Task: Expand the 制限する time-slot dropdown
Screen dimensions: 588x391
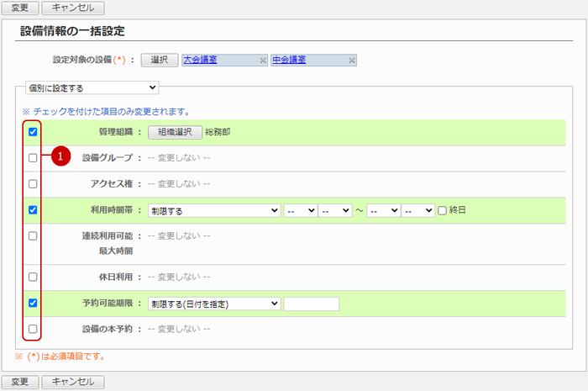Action: tap(213, 210)
